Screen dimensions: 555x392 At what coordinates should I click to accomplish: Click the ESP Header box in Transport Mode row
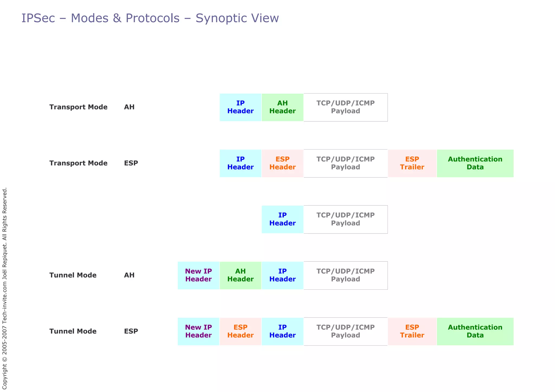point(282,163)
